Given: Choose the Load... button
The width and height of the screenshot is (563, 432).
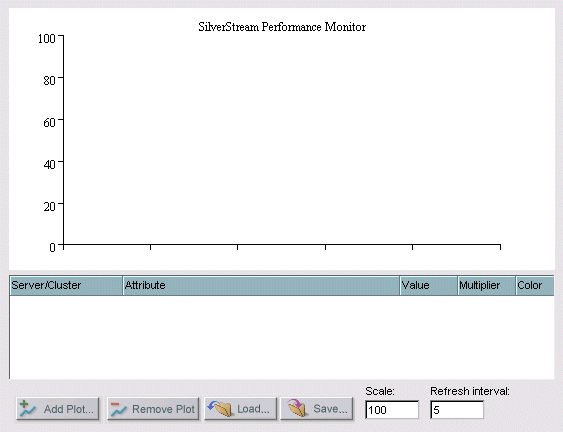Looking at the screenshot, I should pos(241,409).
